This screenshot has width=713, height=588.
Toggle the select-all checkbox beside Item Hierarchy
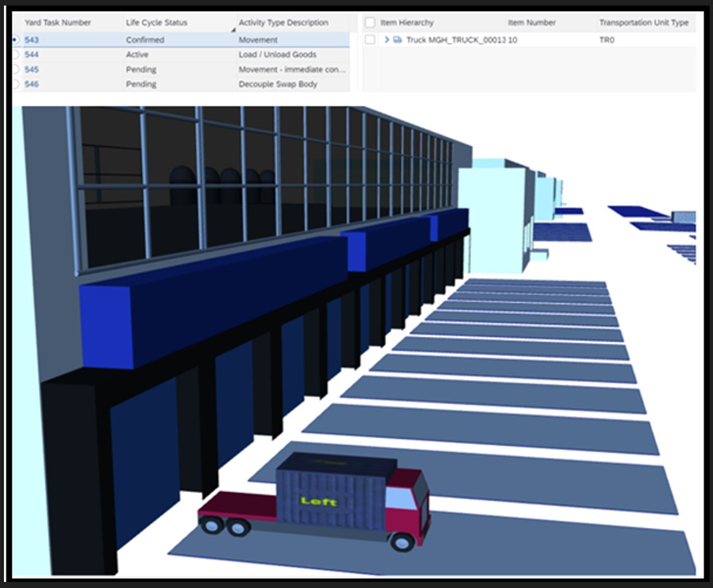coord(370,23)
